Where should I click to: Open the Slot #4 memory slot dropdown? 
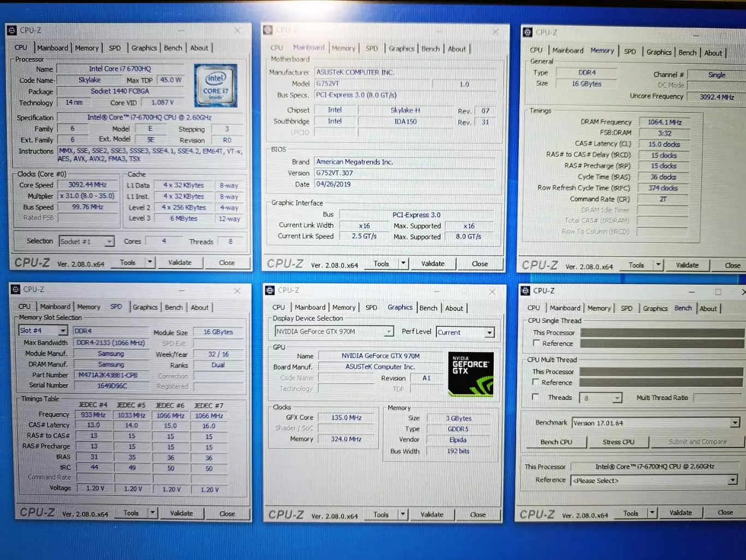63,331
